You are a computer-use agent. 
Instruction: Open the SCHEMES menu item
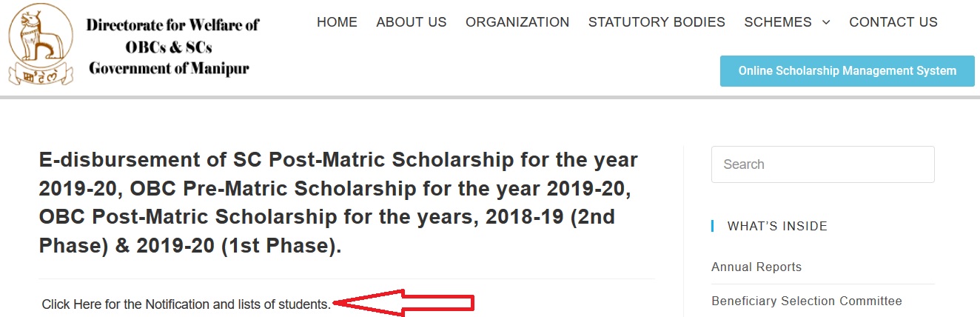(x=778, y=22)
